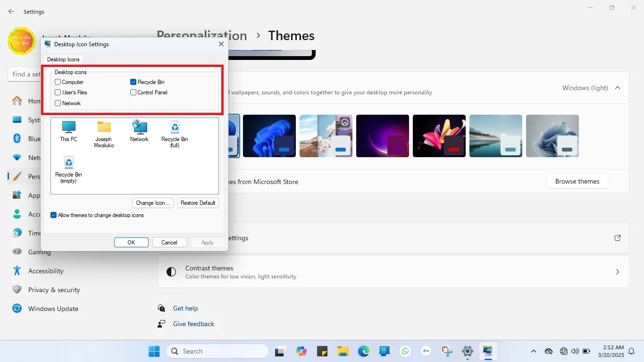Apply the cherry blossom spotlight theme
The height and width of the screenshot is (362, 644).
(326, 136)
